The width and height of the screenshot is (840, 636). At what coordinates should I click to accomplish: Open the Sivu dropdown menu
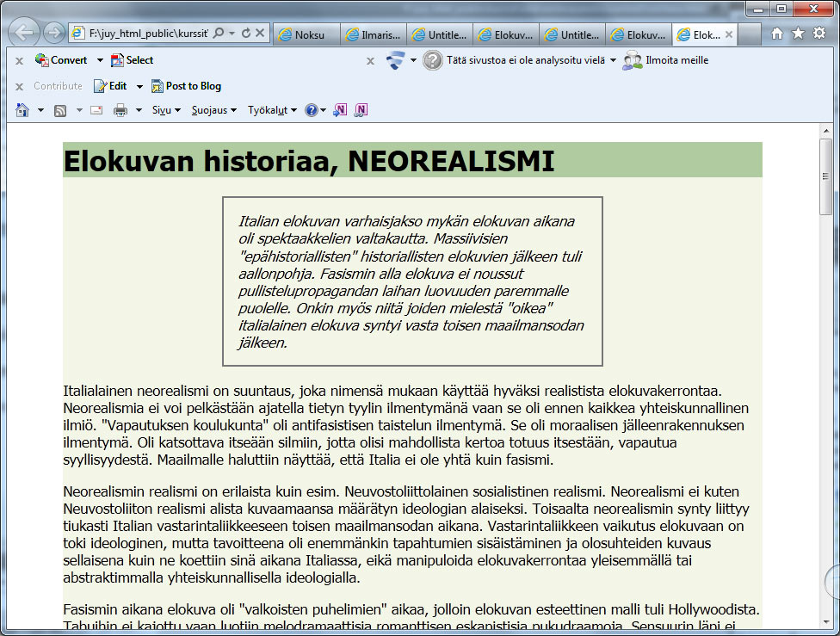[165, 110]
